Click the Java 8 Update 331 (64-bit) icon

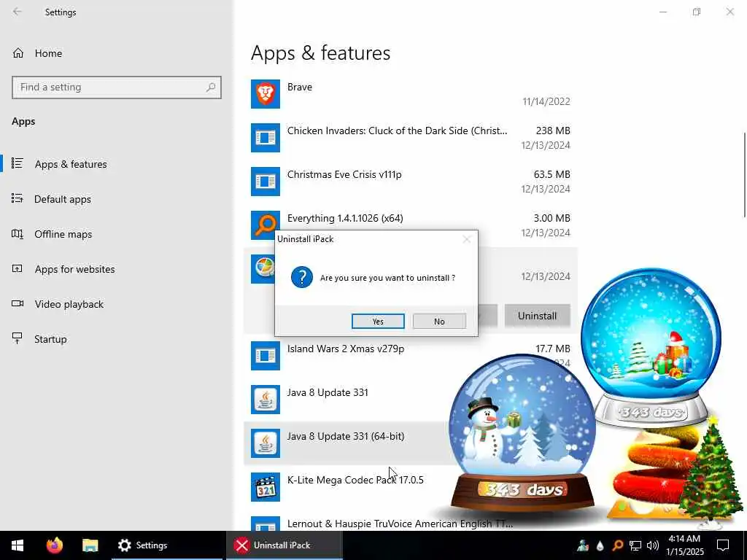click(x=266, y=443)
